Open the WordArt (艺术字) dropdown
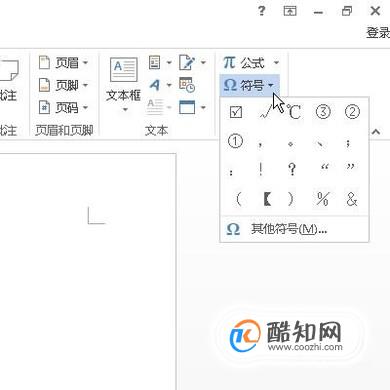This screenshot has width=390, height=390. pyautogui.click(x=160, y=85)
